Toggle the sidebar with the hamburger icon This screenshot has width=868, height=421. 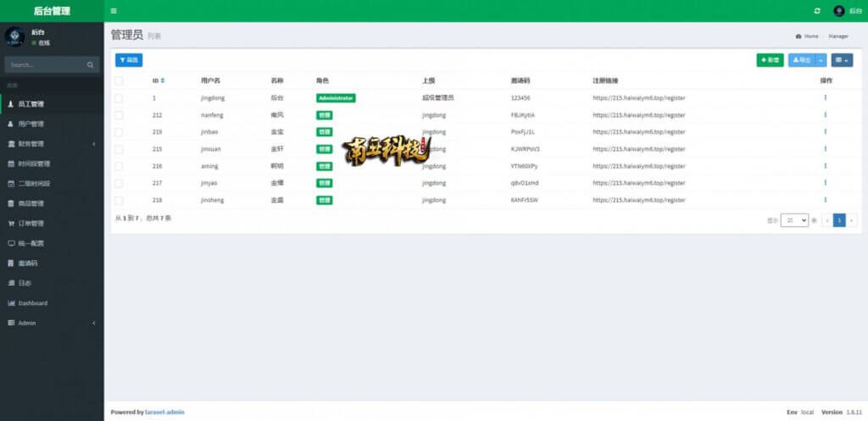114,11
